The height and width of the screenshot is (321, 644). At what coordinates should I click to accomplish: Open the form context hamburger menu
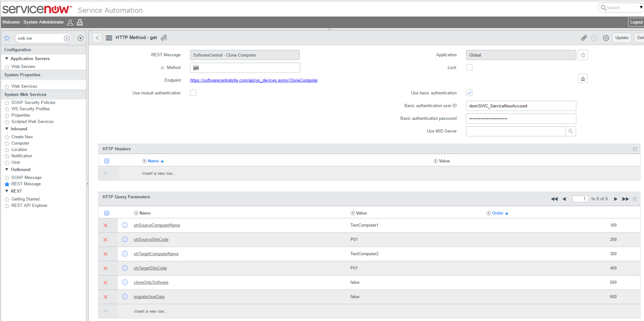(x=109, y=38)
